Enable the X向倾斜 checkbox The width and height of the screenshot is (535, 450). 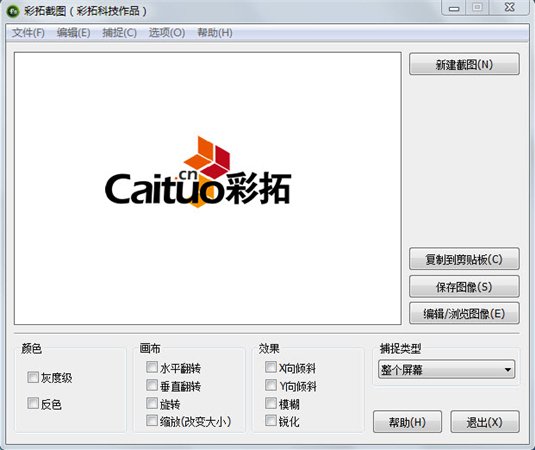(271, 367)
